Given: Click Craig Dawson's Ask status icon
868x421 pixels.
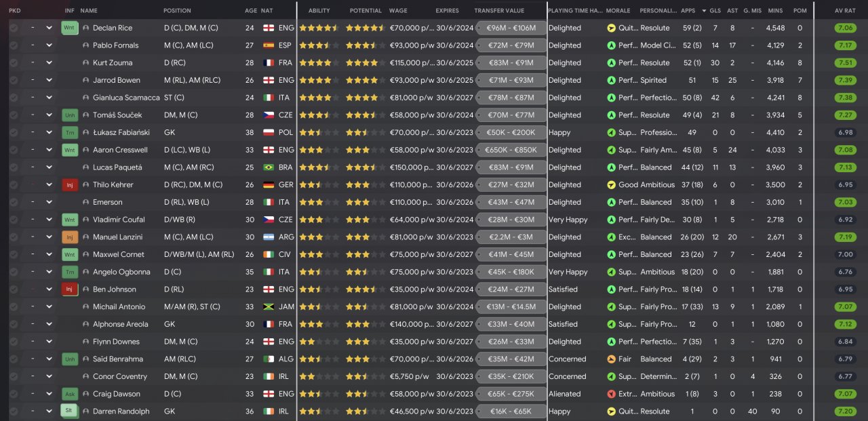Looking at the screenshot, I should [x=69, y=394].
